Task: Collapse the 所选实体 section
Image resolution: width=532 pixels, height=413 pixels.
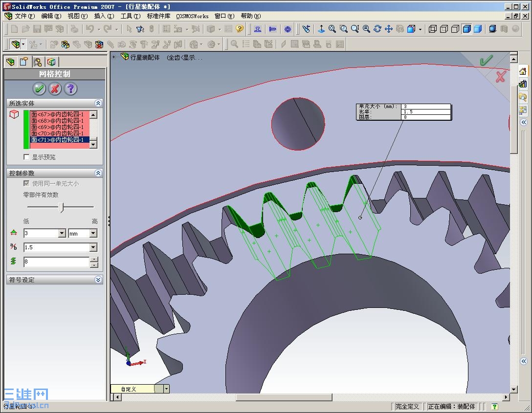Action: click(98, 103)
